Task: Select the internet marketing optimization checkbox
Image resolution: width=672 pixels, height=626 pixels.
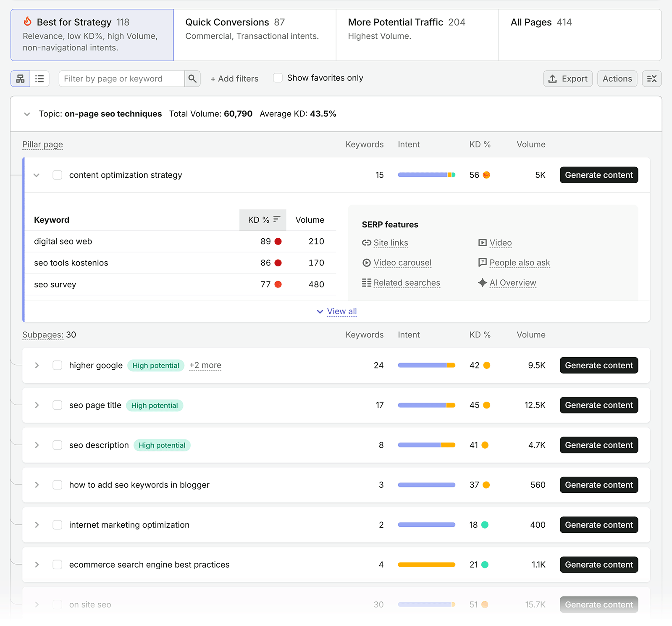Action: click(58, 525)
